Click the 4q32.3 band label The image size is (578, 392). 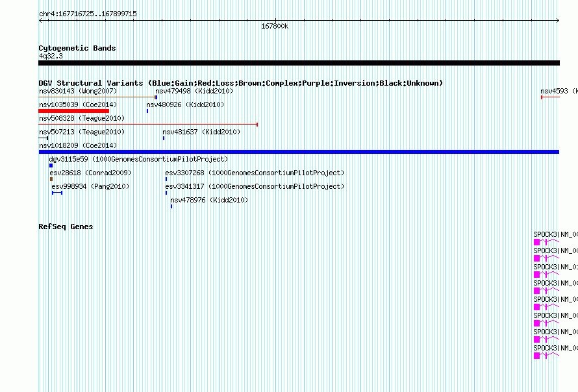pyautogui.click(x=51, y=56)
